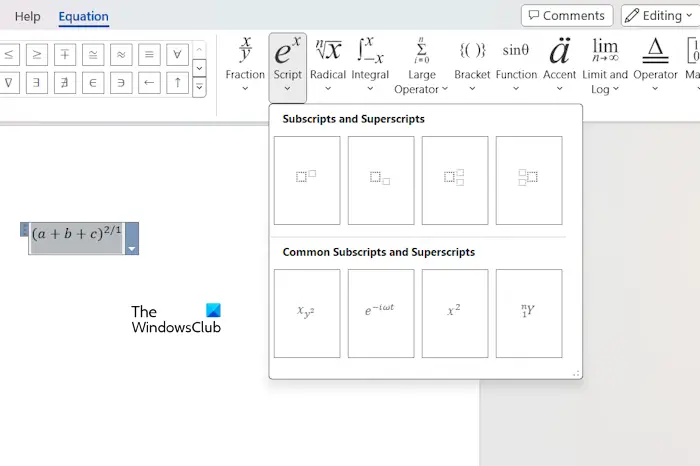
Task: Insert the x squared preset
Action: [455, 313]
